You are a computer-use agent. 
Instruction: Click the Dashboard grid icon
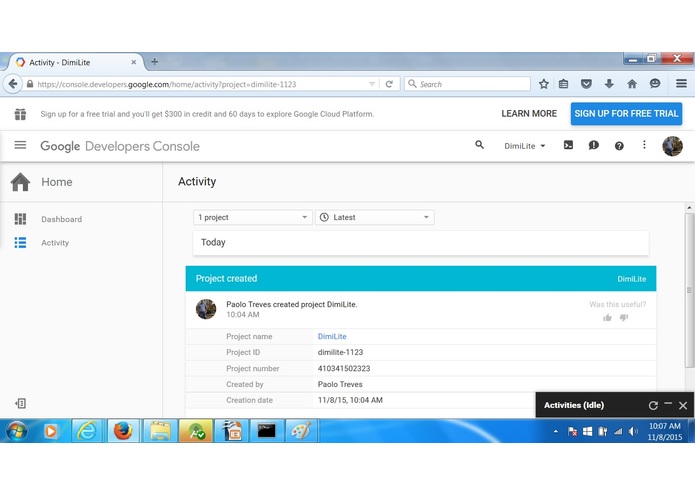[x=20, y=219]
